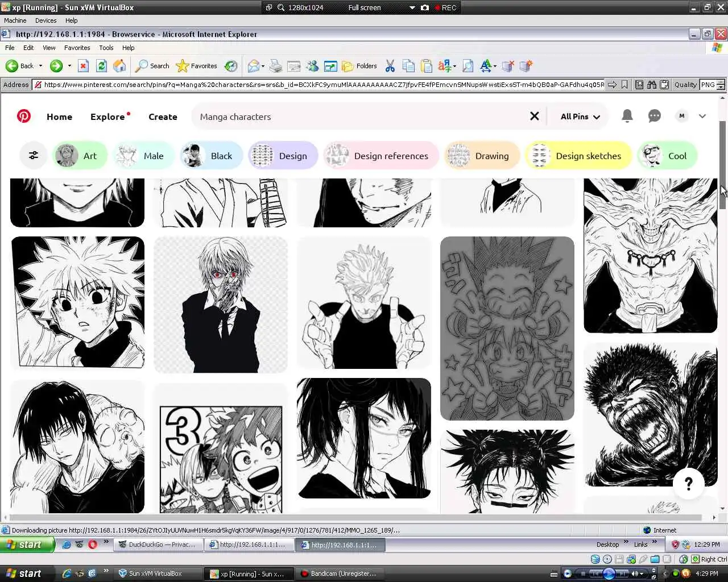Click Internet Explorer quick launch icon in XP taskbar
728x582 pixels.
67,544
